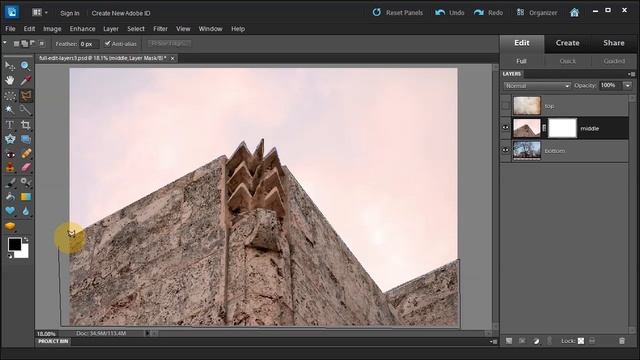Toggle the Anti-alias checkbox
Viewport: 640px width, 360px height.
(107, 43)
